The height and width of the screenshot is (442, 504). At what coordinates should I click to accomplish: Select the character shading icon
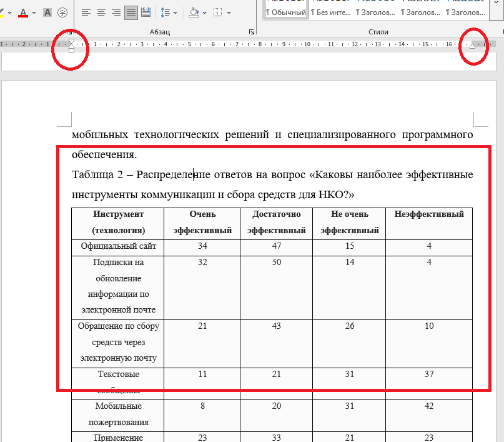[x=47, y=13]
